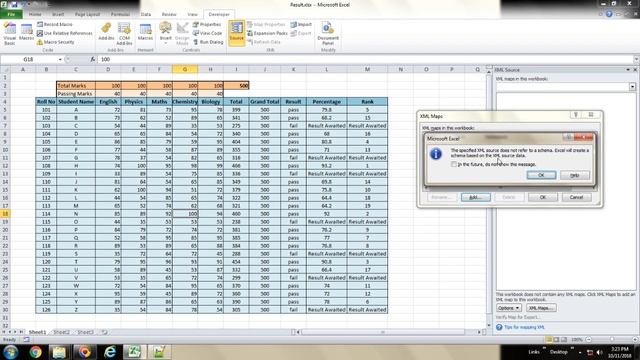Click the volume icon in system tray
Screen dimensions: 640x360
click(x=599, y=352)
